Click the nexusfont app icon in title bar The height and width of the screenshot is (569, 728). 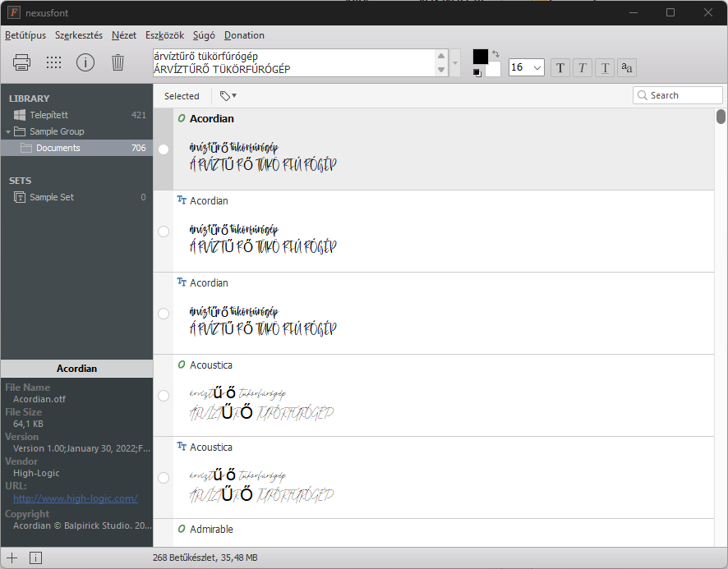(x=14, y=12)
